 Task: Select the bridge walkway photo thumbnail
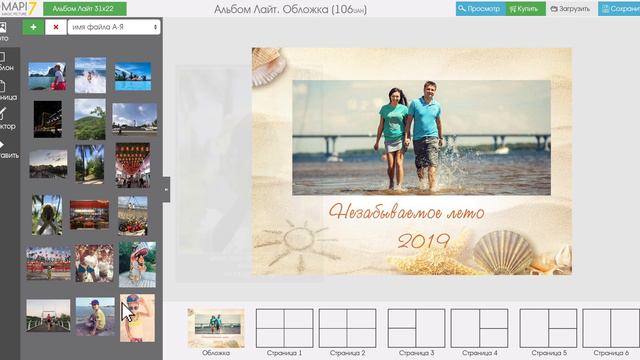[x=48, y=316]
